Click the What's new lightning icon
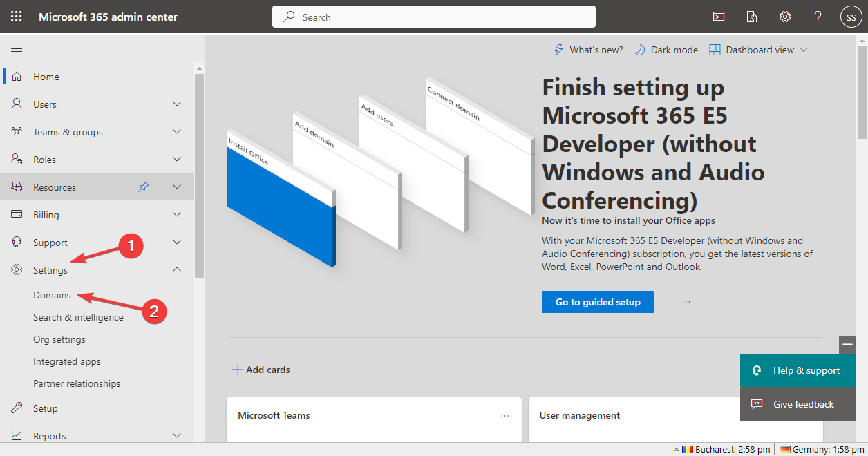 [558, 50]
